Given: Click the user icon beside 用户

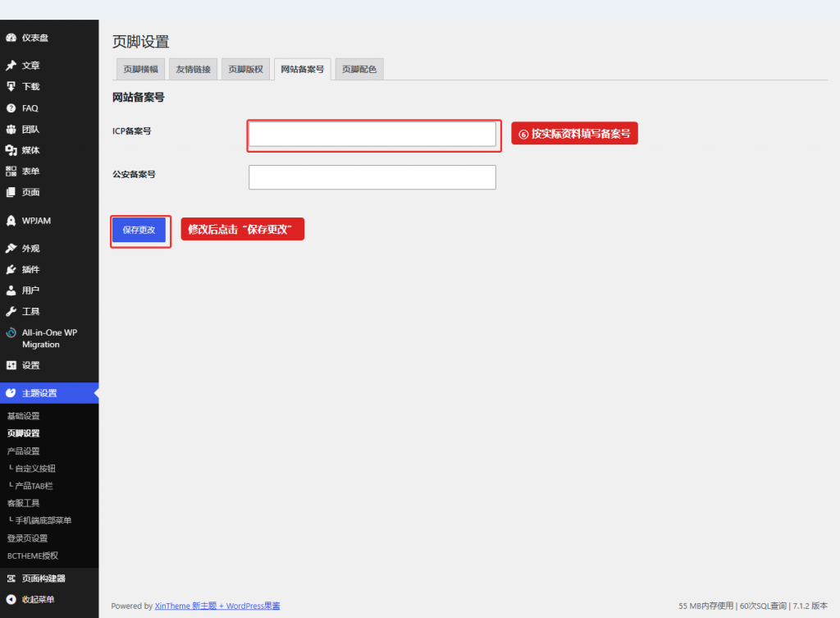Looking at the screenshot, I should pos(11,290).
